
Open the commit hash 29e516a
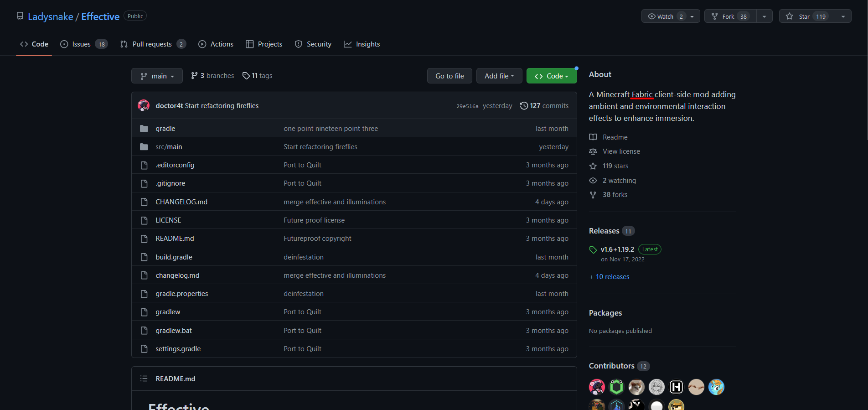467,106
